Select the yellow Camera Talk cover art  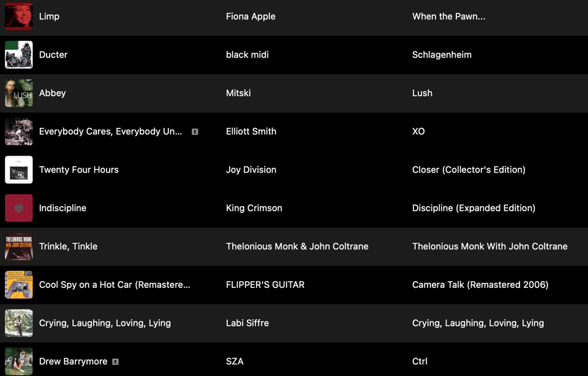click(19, 285)
